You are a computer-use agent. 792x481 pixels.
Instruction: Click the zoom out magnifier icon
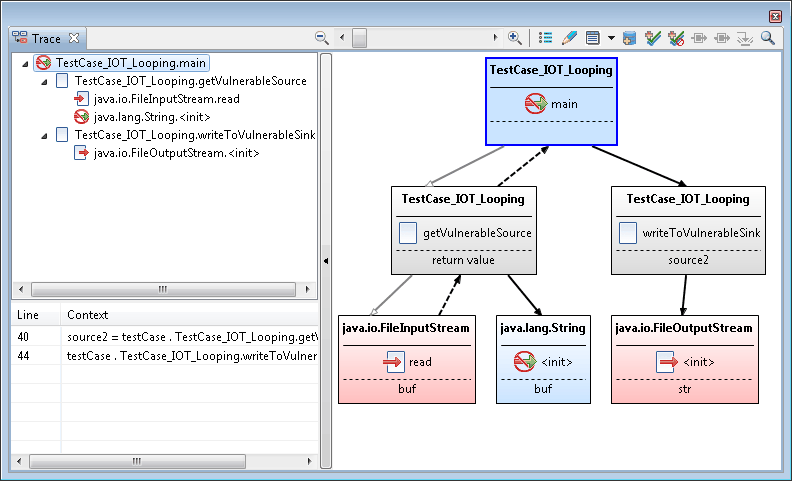coord(321,38)
